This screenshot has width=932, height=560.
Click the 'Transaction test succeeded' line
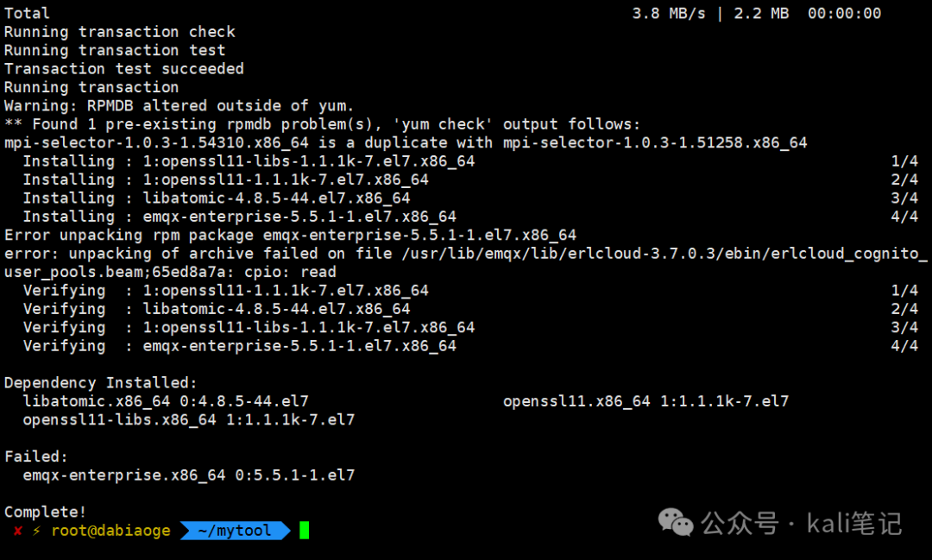[123, 69]
